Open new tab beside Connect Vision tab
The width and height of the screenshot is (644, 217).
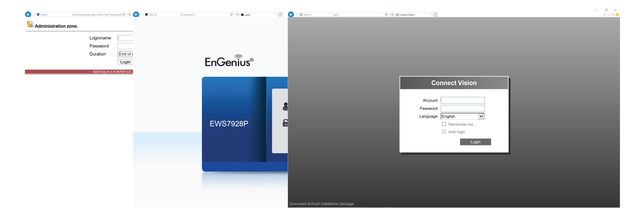coord(435,15)
